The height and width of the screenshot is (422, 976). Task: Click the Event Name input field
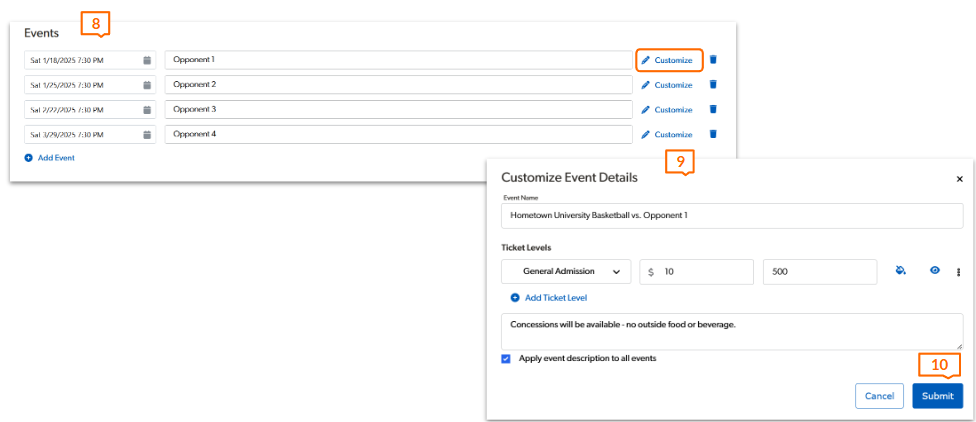tap(731, 215)
